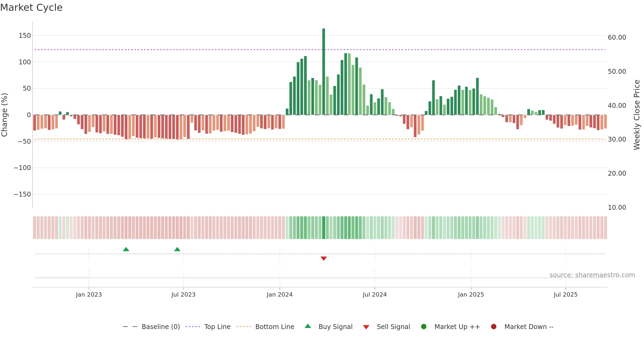Click the Jul 2025 axis label
Screen dimensions: 644x362
566,294
